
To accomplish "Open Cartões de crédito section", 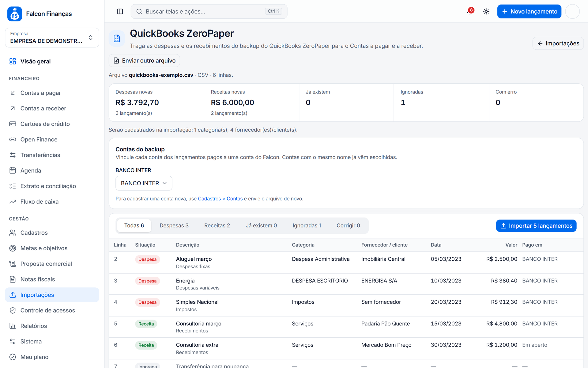I will 52,124.
